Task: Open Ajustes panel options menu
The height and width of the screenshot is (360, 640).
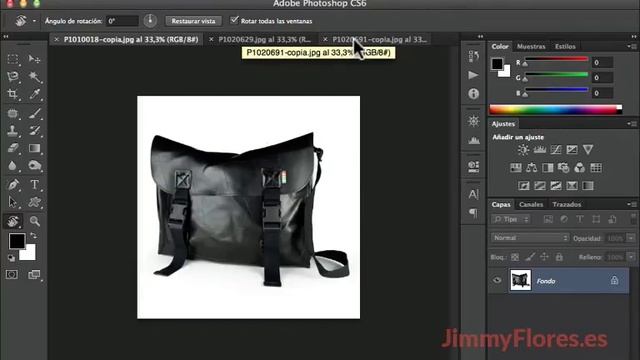Action: pyautogui.click(x=631, y=123)
